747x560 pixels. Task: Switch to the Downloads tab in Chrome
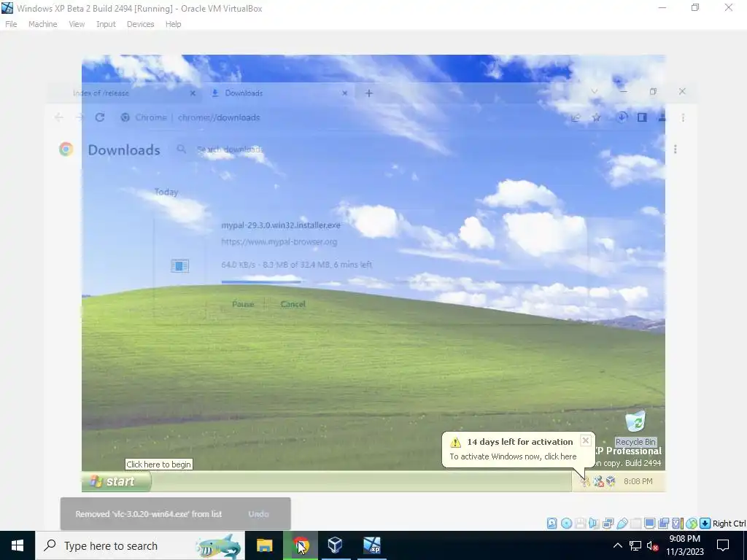point(278,93)
